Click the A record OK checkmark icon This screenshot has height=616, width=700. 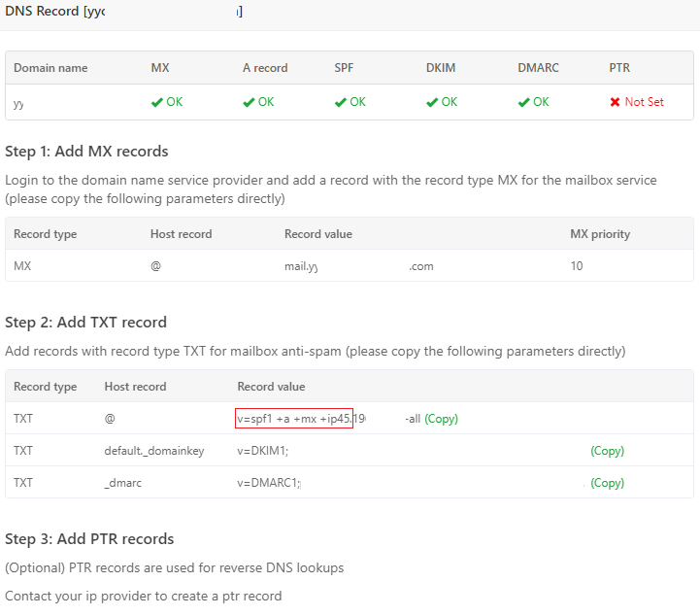(x=249, y=102)
